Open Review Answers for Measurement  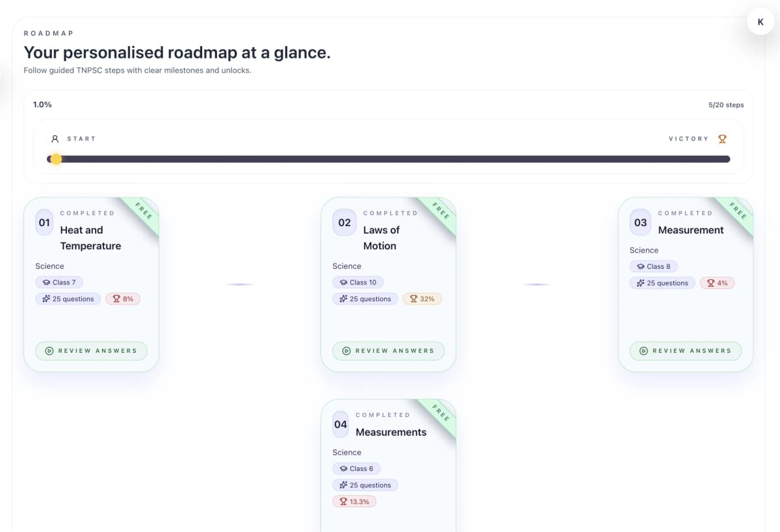point(685,350)
